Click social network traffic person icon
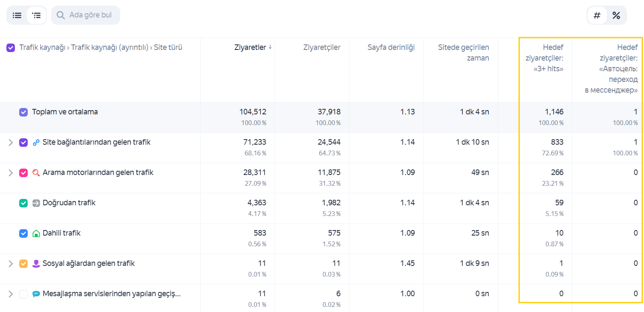This screenshot has width=644, height=312. click(36, 264)
